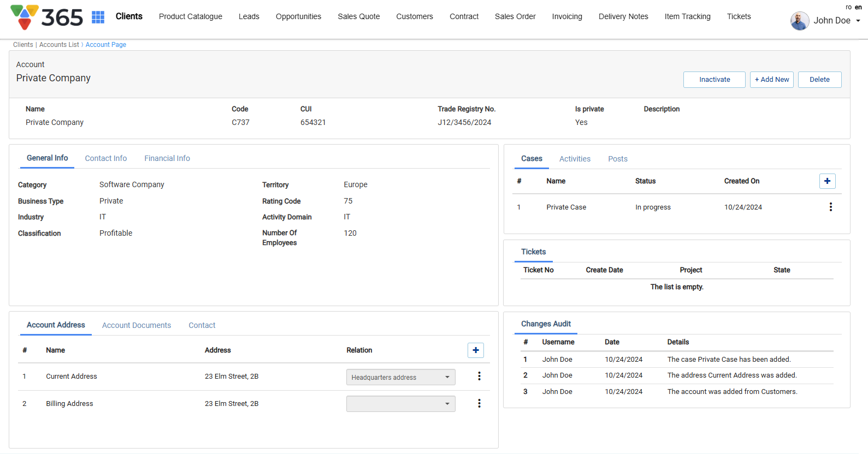The width and height of the screenshot is (868, 454).
Task: Open the Invoicing menu item
Action: point(566,16)
